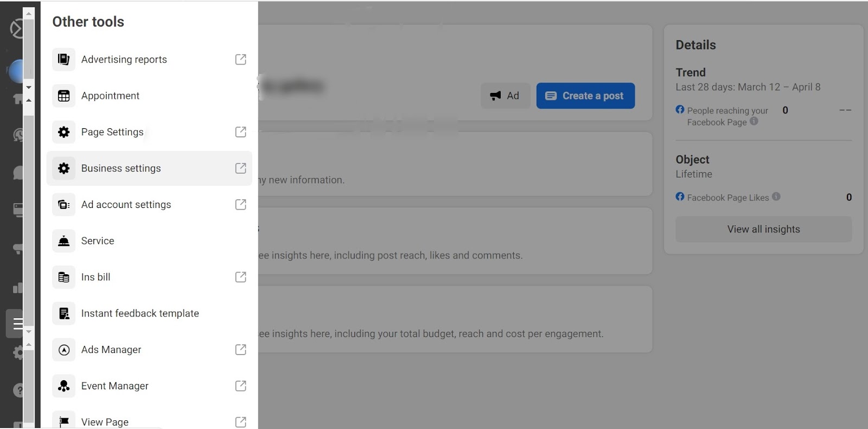Click the hamburger menu icon in left sidebar
The height and width of the screenshot is (429, 868).
click(17, 324)
